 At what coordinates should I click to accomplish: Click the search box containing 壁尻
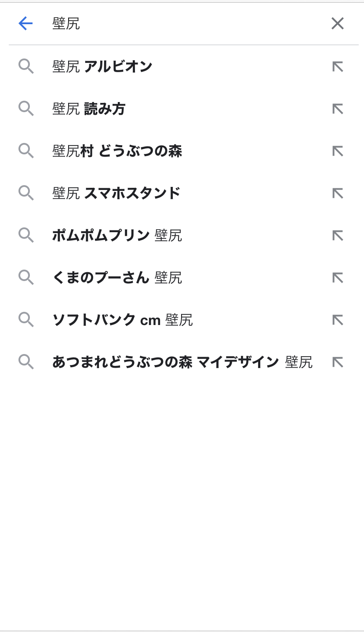pos(176,23)
